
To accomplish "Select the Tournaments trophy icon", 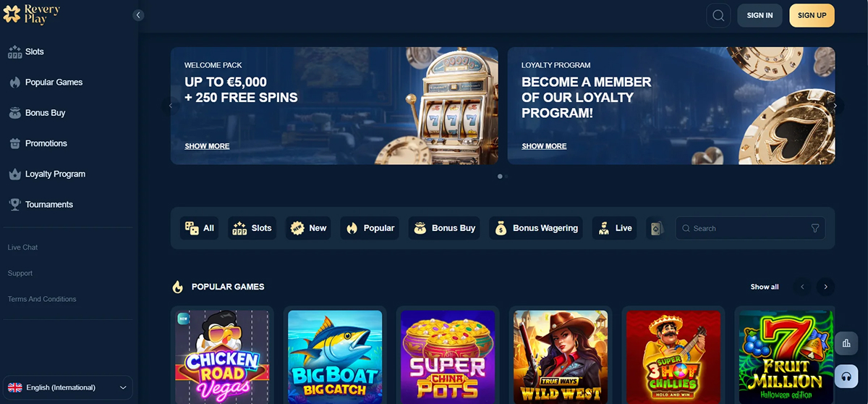I will tap(14, 205).
